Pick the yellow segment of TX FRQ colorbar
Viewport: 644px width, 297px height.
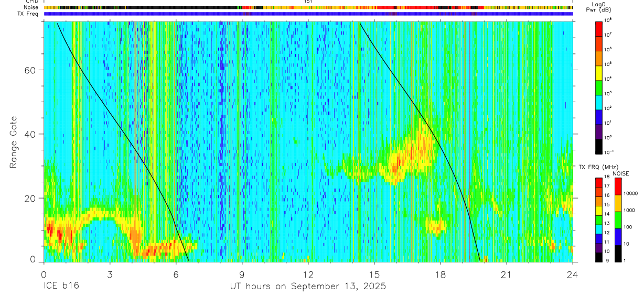click(598, 211)
